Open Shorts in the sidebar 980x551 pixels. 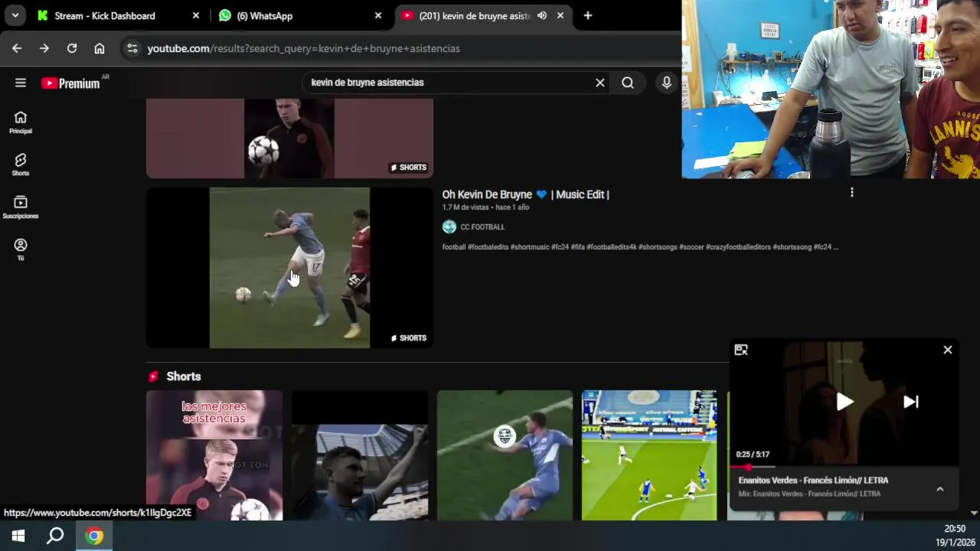tap(21, 165)
